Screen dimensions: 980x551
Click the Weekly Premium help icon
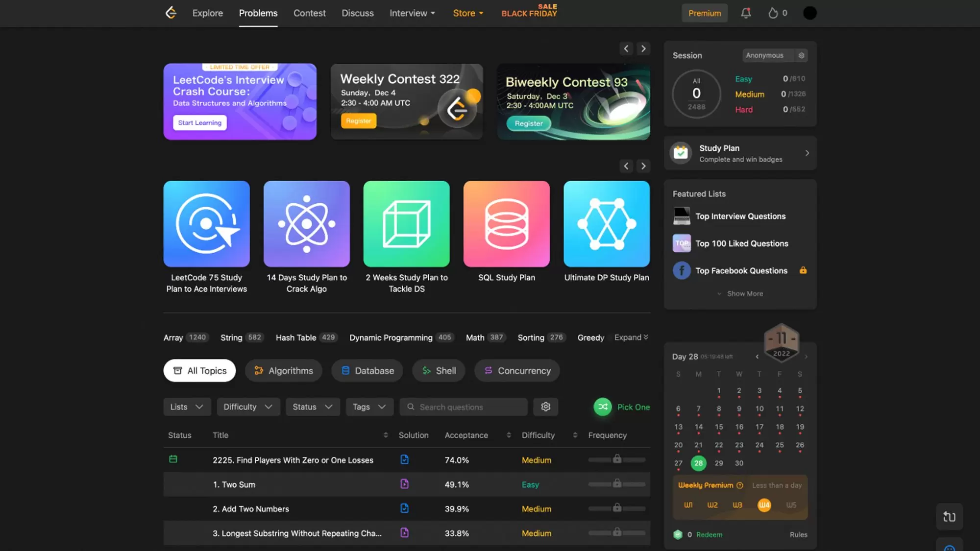point(740,485)
